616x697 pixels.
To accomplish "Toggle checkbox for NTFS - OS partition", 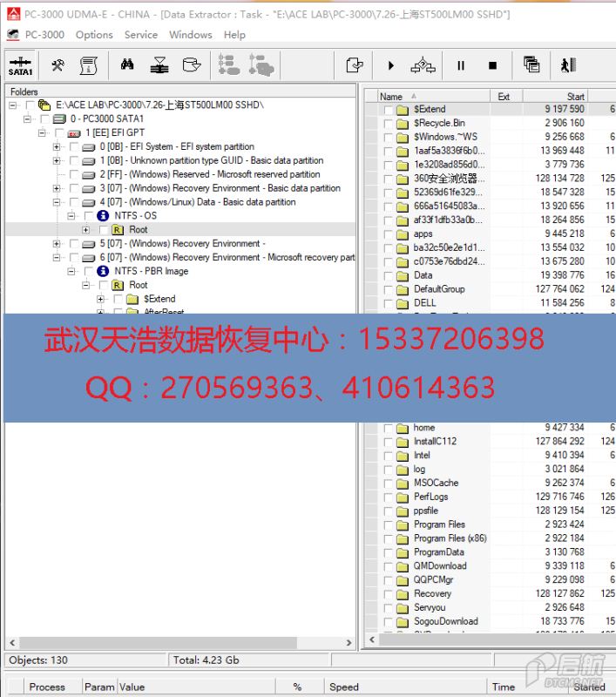I will pos(88,216).
